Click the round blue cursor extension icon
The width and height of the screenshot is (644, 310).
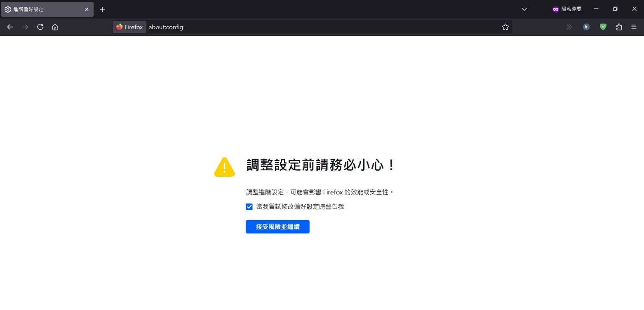tap(586, 27)
